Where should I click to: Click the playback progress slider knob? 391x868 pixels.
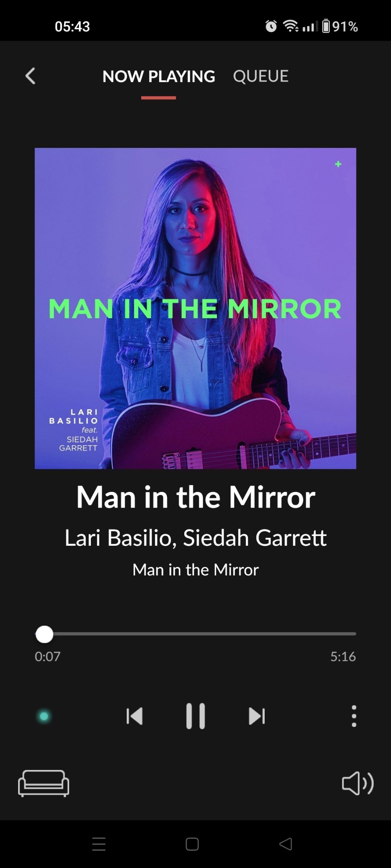point(44,635)
